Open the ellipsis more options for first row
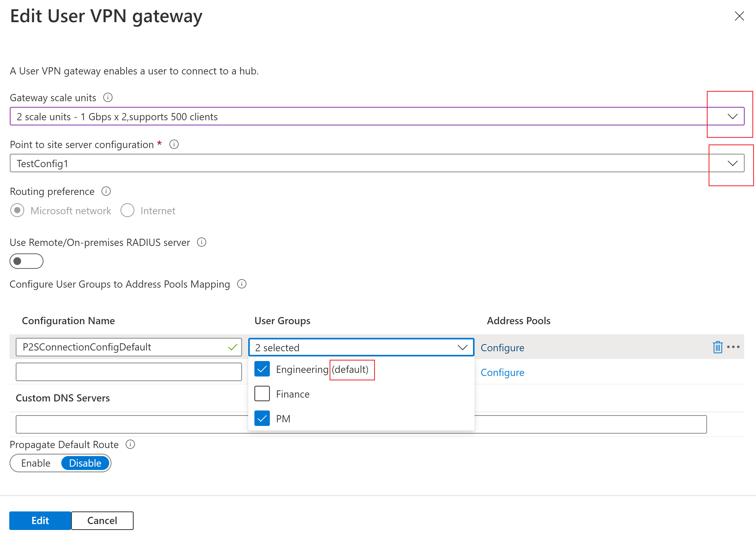756x548 pixels. [733, 347]
